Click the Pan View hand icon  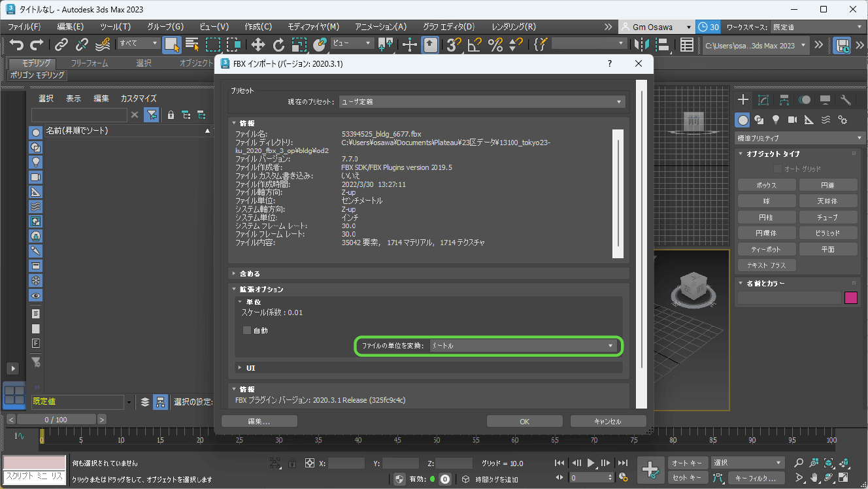814,478
